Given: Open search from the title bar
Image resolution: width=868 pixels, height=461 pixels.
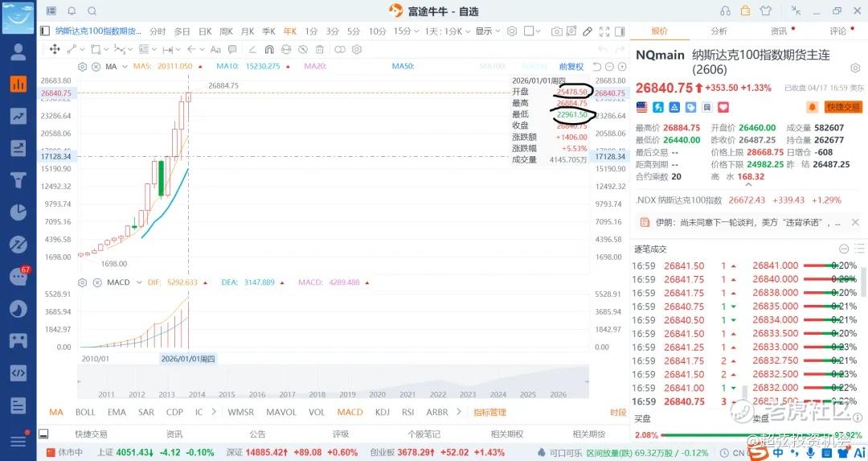Looking at the screenshot, I should tap(92, 11).
